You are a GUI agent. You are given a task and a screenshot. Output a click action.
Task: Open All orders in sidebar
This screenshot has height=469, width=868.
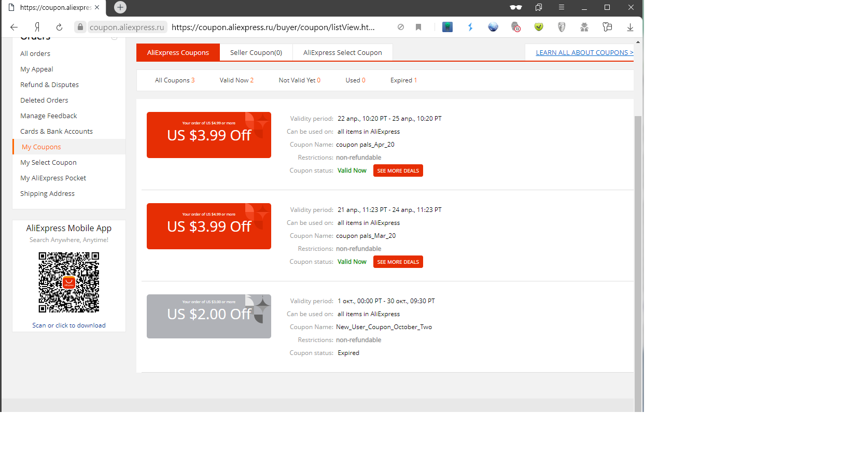(x=35, y=53)
